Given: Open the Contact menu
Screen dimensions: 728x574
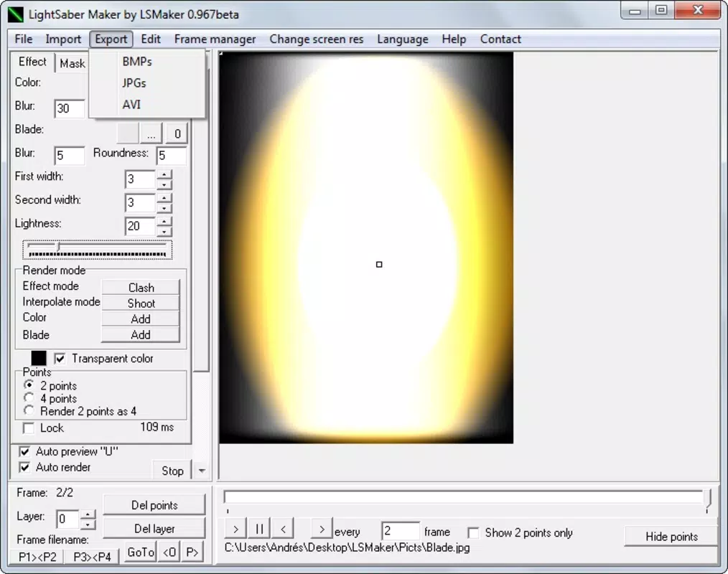Looking at the screenshot, I should pos(500,39).
